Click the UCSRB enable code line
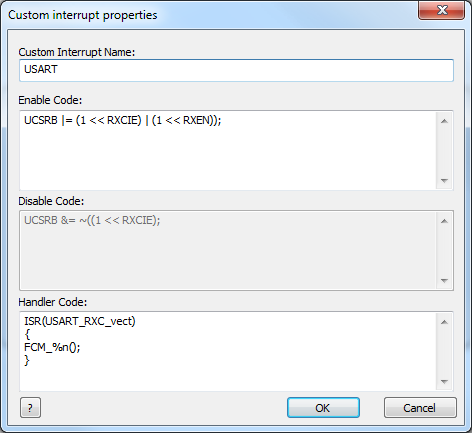The height and width of the screenshot is (433, 472). point(123,120)
